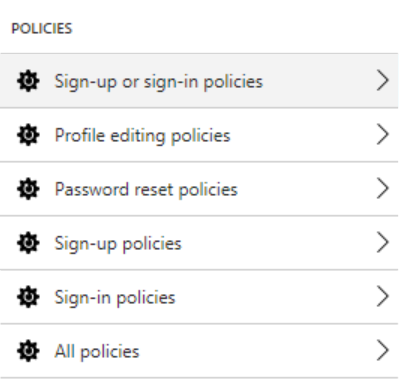411x386 pixels.
Task: Click empty space in highlighted sign-up or sign-in row
Action: point(318,81)
